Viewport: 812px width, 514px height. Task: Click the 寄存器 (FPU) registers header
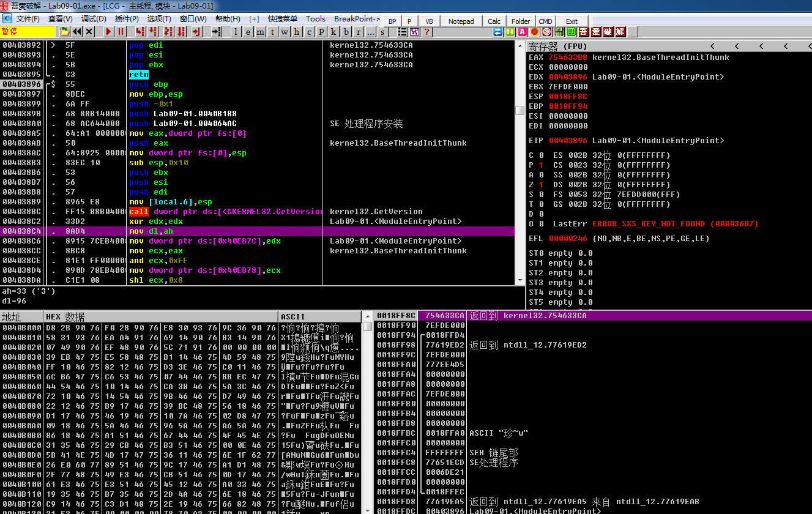[x=557, y=47]
